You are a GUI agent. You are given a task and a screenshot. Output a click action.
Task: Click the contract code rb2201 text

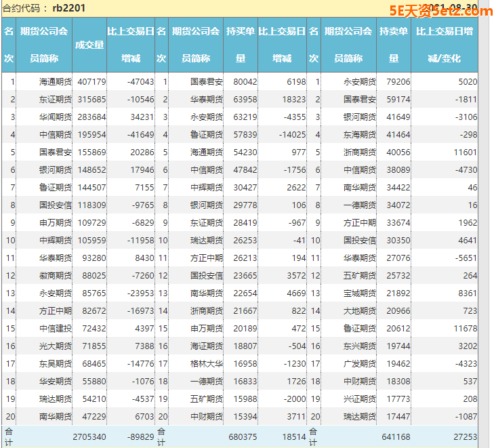(68, 8)
